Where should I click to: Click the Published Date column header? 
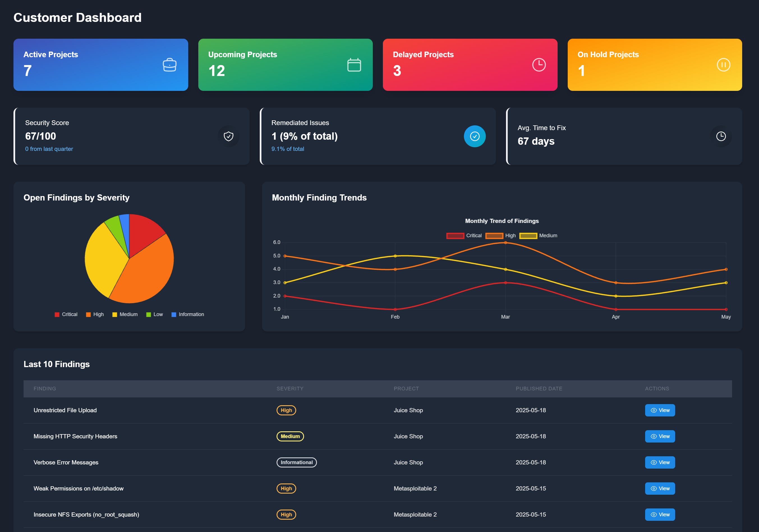coord(539,389)
